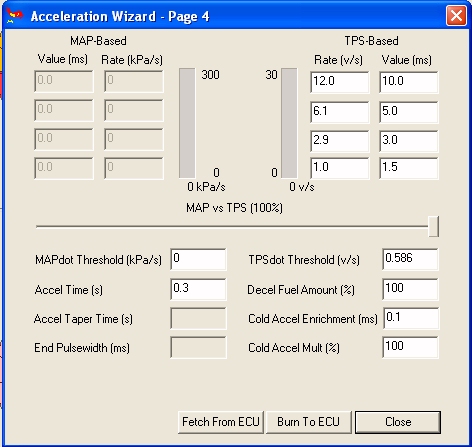472x447 pixels.
Task: Click the MAPdot Threshold input field
Action: click(x=198, y=259)
